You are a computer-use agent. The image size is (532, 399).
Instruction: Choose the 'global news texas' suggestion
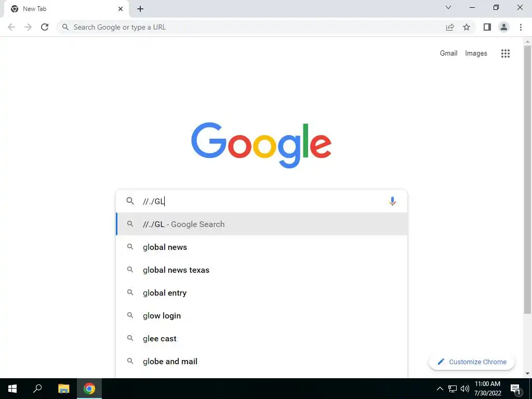tap(262, 270)
